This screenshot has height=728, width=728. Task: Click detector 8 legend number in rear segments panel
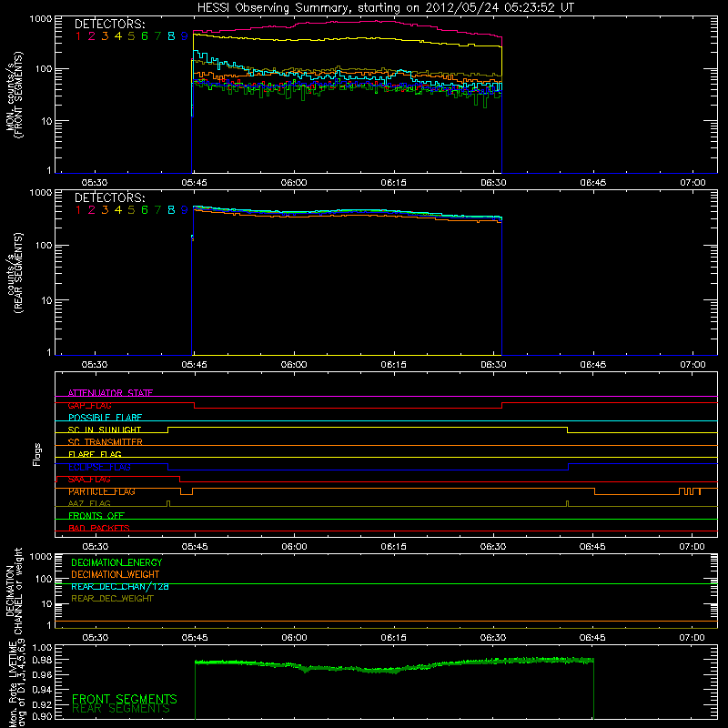coord(171,210)
